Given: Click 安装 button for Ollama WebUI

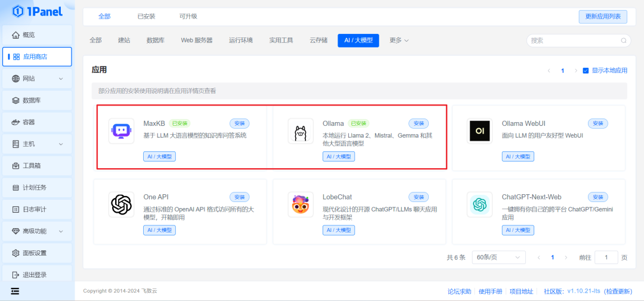Looking at the screenshot, I should click(598, 123).
